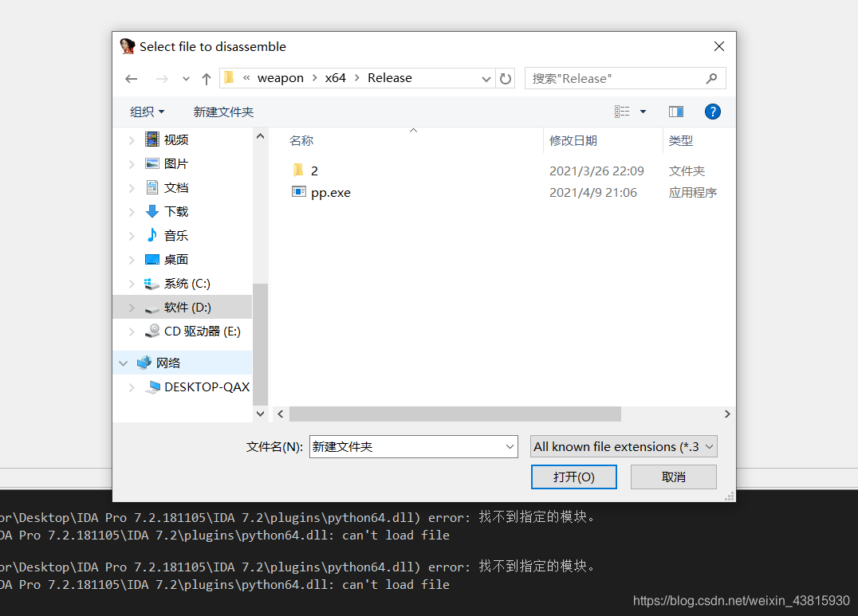Expand the 软件 (D:) tree node

[132, 308]
